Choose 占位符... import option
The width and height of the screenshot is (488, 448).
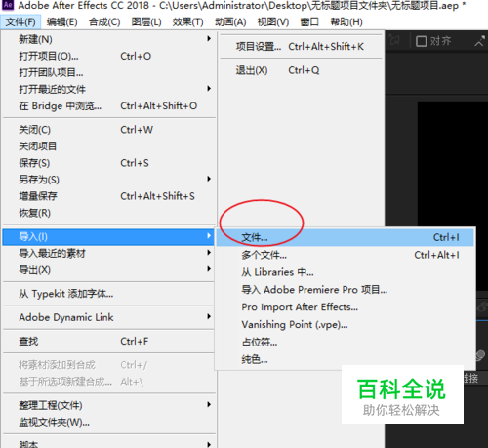click(345, 342)
